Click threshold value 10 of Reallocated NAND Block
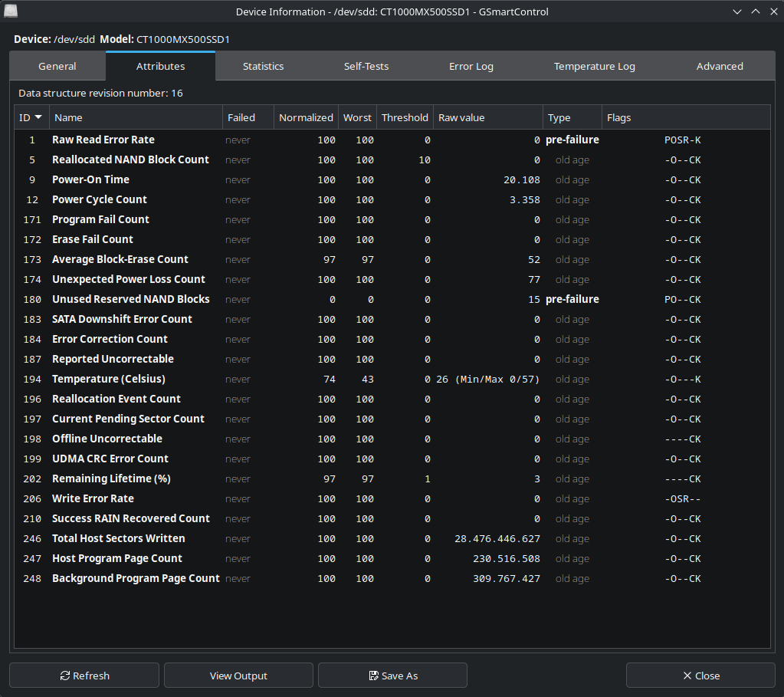 [x=425, y=160]
